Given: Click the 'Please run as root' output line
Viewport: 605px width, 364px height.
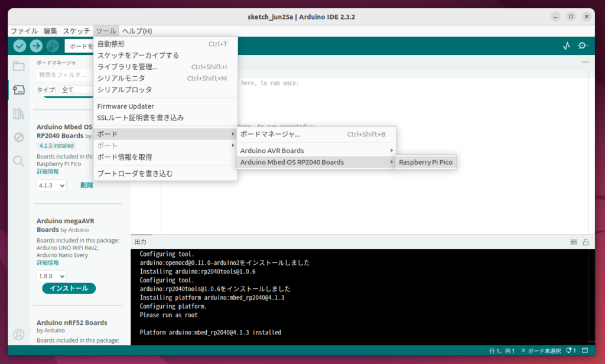Looking at the screenshot, I should (x=168, y=315).
